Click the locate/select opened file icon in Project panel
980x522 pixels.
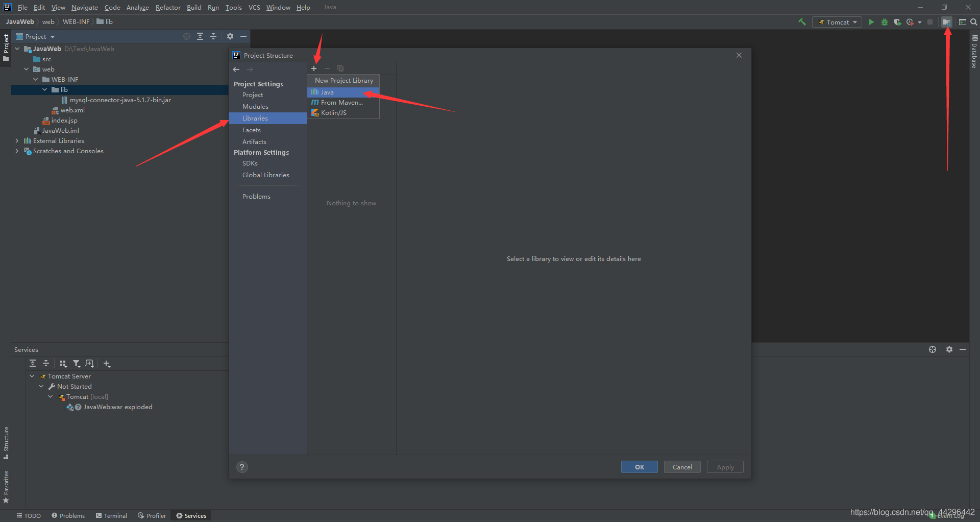pyautogui.click(x=187, y=36)
